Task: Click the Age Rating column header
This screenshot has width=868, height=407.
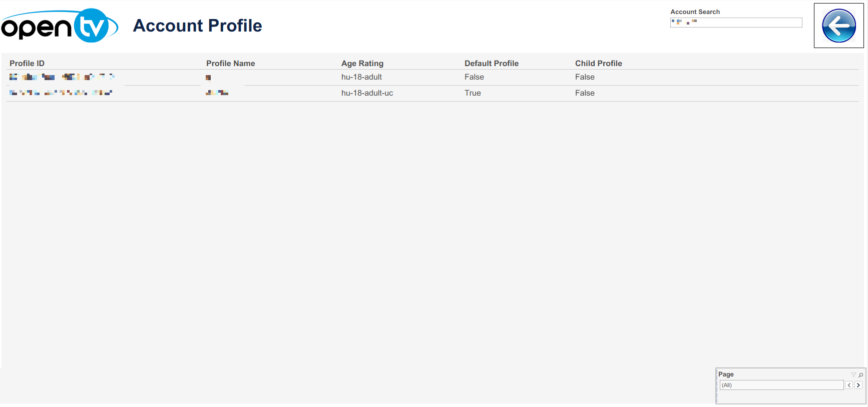Action: pos(362,64)
